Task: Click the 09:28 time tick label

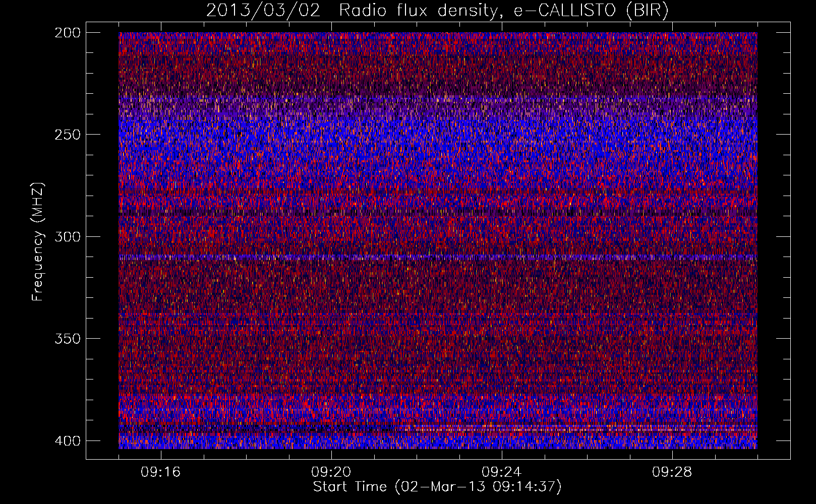Action: [672, 472]
